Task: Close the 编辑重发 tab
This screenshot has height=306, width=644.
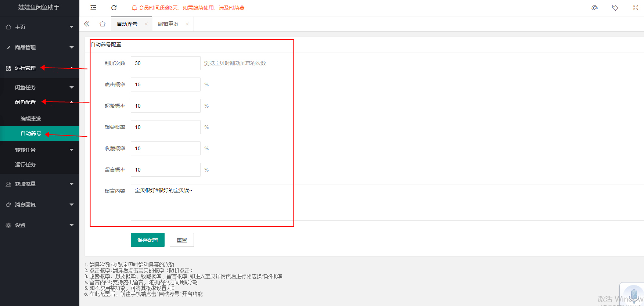Action: click(x=187, y=24)
